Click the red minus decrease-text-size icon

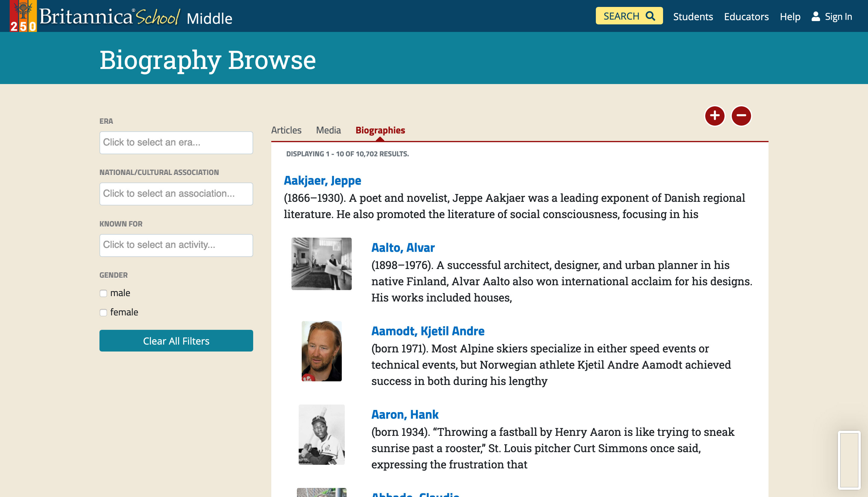tap(741, 116)
